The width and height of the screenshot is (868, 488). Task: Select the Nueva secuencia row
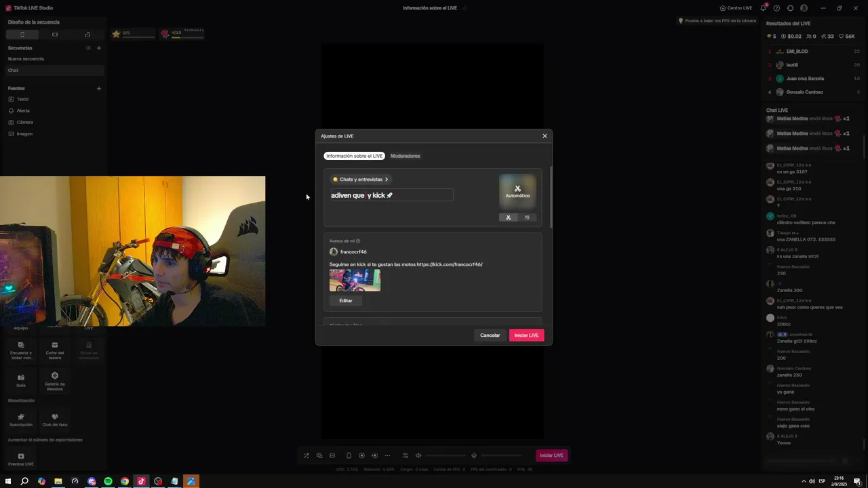[x=54, y=59]
